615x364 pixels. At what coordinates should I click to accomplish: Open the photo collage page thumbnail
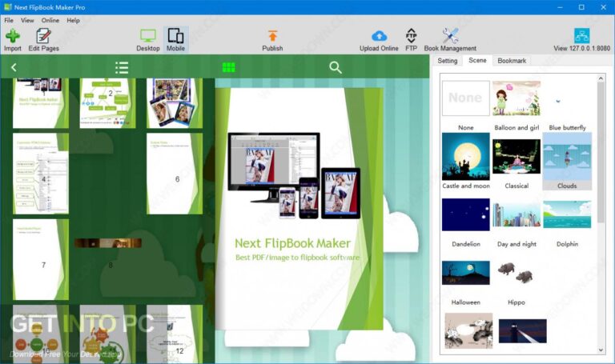[175, 103]
